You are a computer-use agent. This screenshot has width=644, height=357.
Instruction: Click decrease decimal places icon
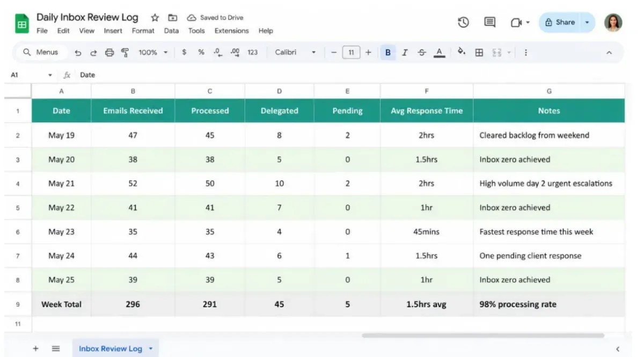[x=217, y=53]
